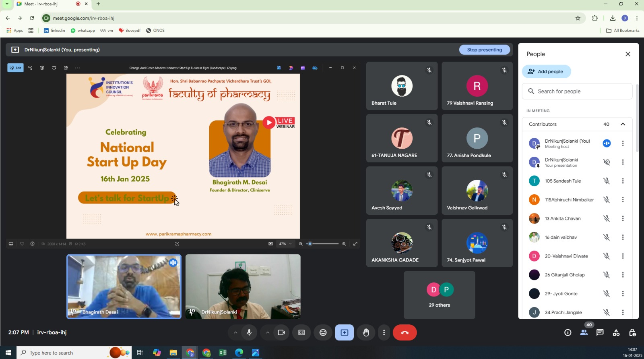Image resolution: width=644 pixels, height=359 pixels.
Task: Click share icon in Photos viewer
Action: coord(66,68)
